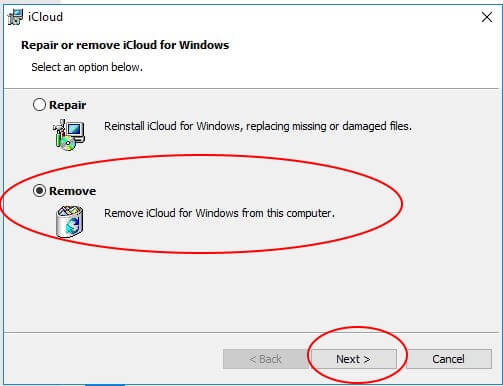Click the Cancel button
The image size is (503, 386).
449,359
